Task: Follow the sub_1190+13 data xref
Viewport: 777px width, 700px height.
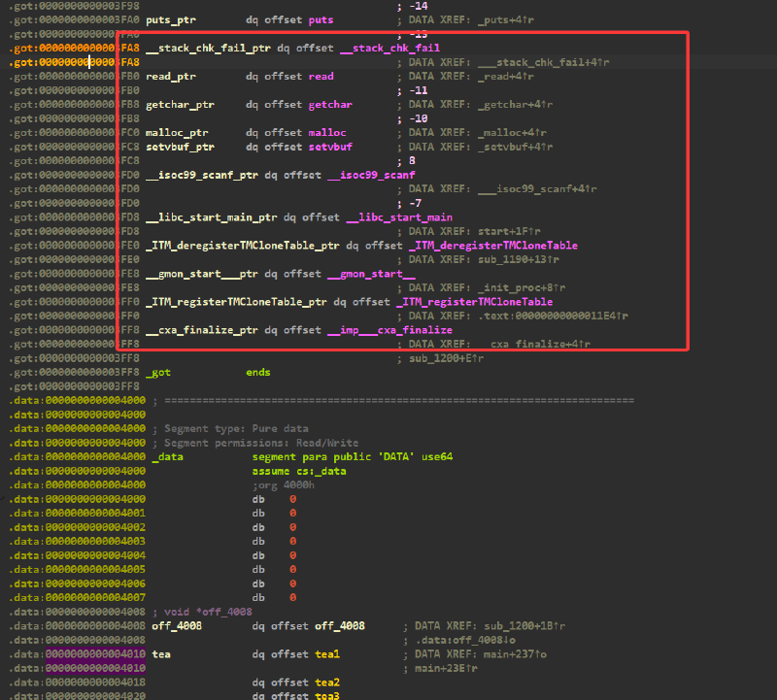Action: click(519, 260)
